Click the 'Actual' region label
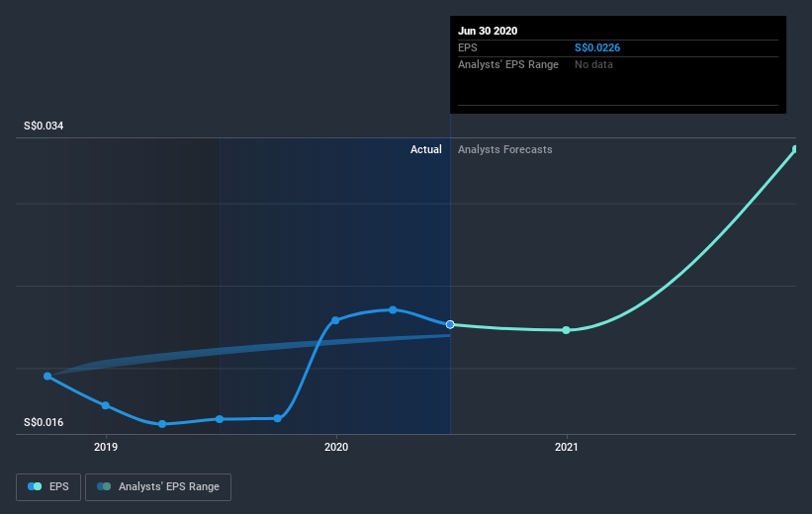The width and height of the screenshot is (812, 514). pyautogui.click(x=425, y=149)
